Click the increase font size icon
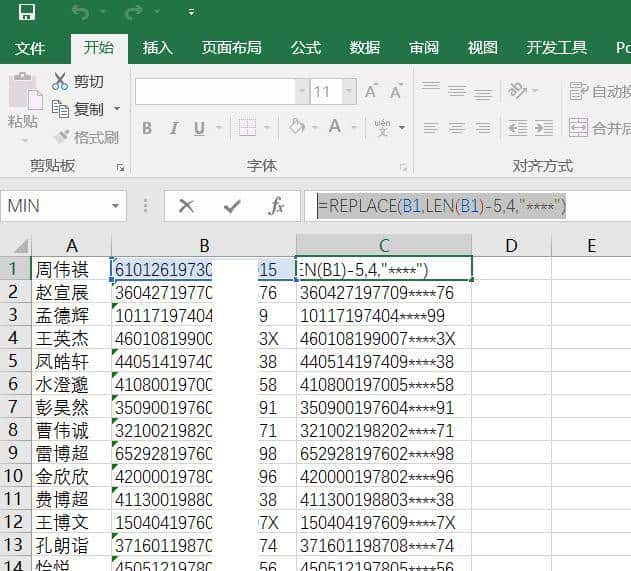The height and width of the screenshot is (571, 631). [371, 91]
